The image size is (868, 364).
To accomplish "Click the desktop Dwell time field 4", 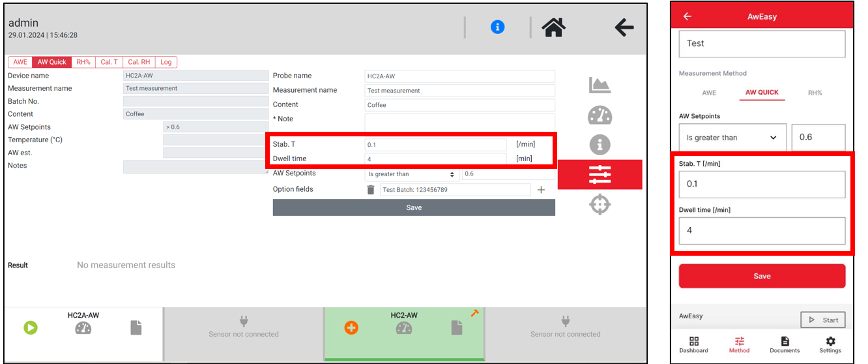I will tap(435, 159).
